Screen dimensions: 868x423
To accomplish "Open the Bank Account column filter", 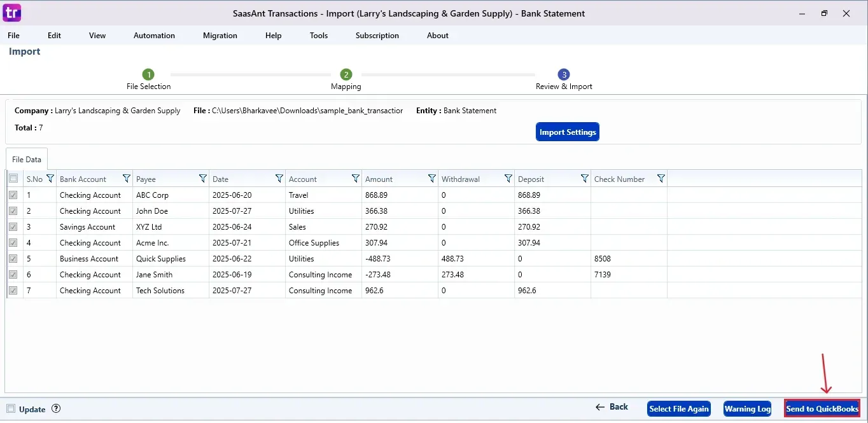I will pyautogui.click(x=127, y=179).
